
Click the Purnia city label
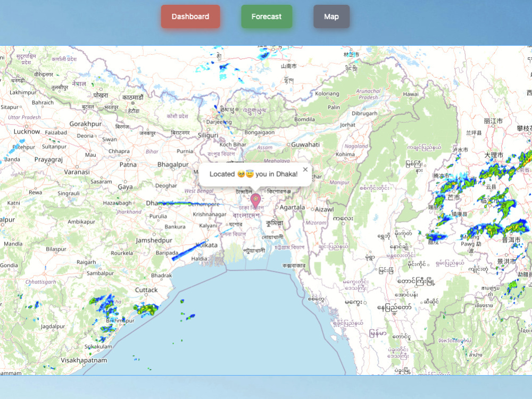[185, 151]
